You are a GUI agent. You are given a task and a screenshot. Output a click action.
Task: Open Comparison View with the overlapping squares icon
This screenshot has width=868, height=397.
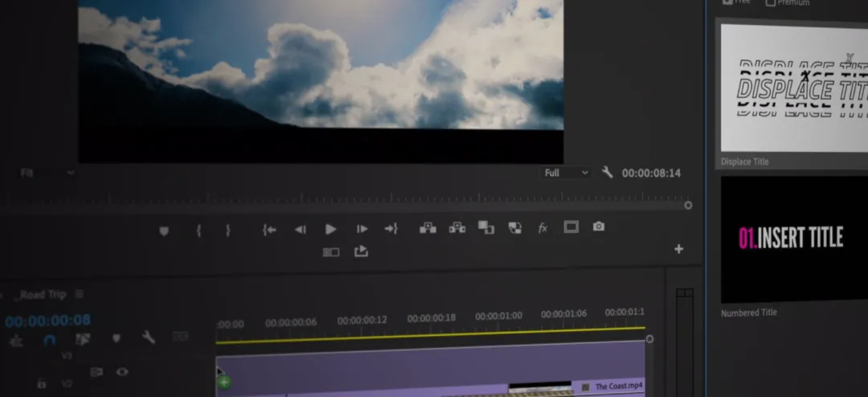(486, 227)
